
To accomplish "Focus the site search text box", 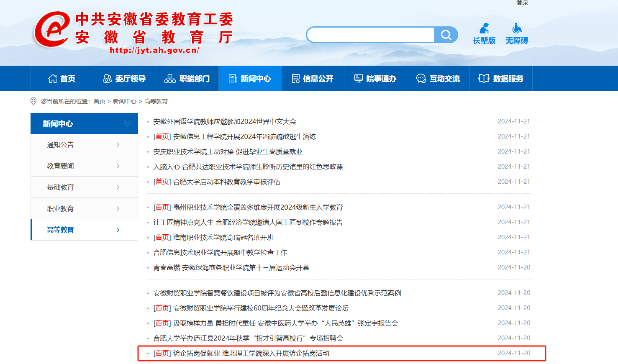I will click(x=371, y=35).
